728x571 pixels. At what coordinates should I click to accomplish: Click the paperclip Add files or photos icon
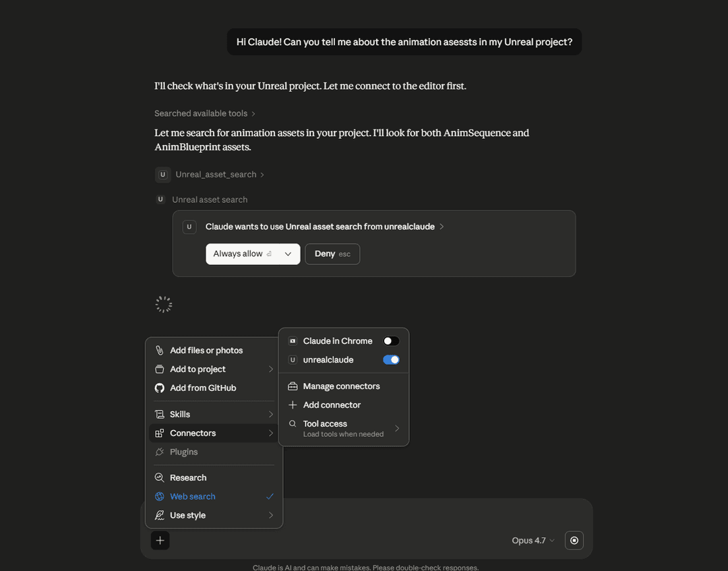[159, 351]
